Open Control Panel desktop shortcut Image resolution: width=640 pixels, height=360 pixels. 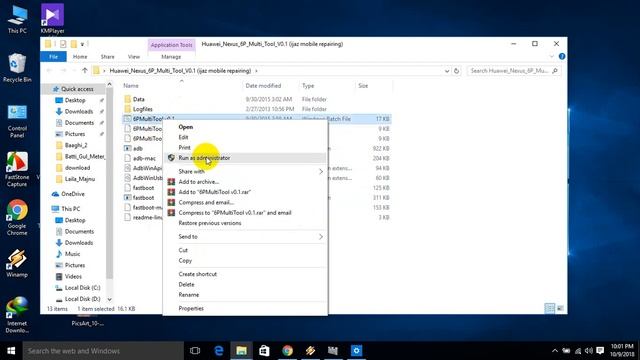coord(17,122)
